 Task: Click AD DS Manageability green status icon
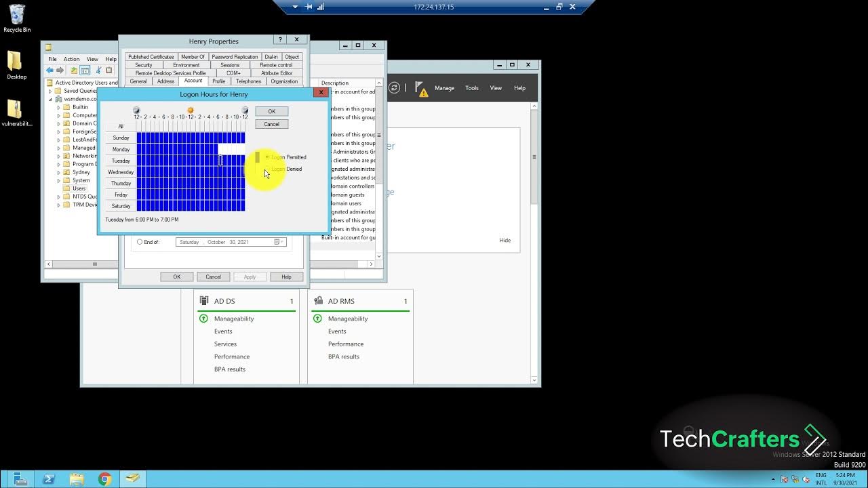tap(203, 319)
